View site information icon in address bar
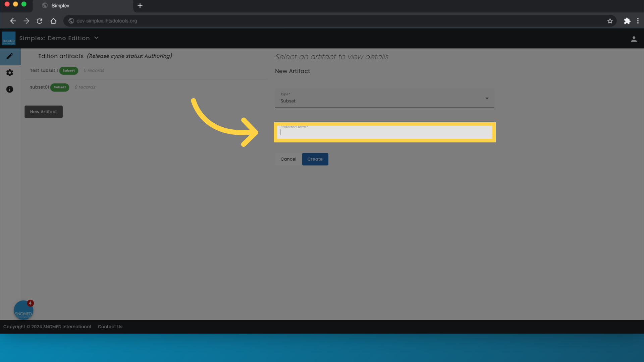The width and height of the screenshot is (644, 362). 71,21
